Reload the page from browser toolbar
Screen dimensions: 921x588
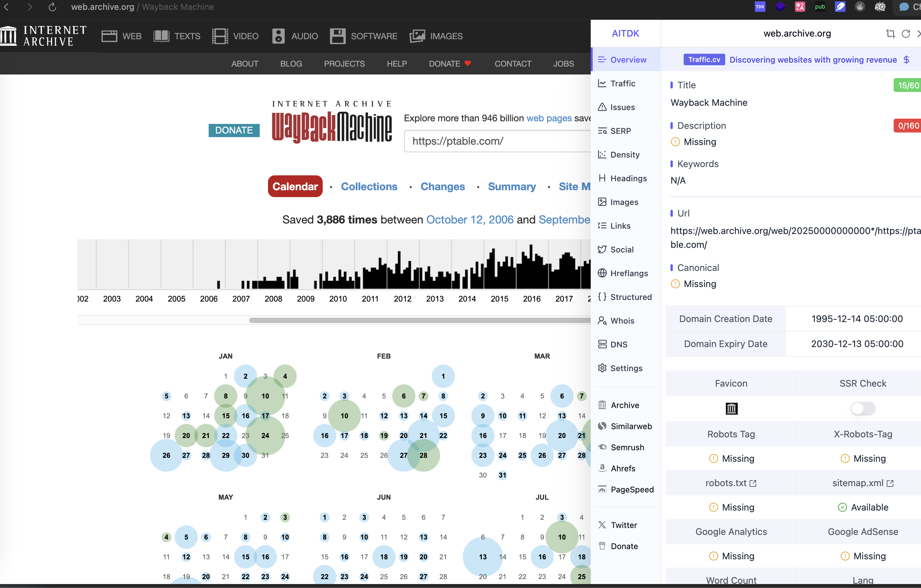[x=52, y=7]
